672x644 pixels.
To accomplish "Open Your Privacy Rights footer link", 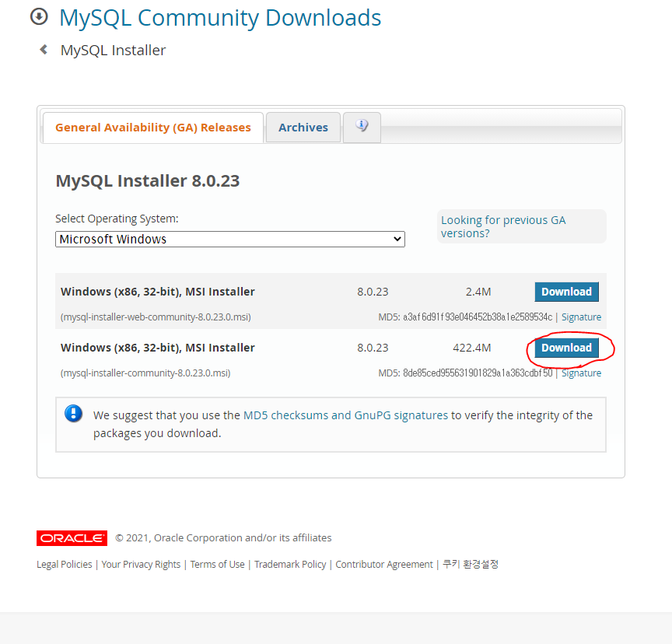I will click(141, 565).
